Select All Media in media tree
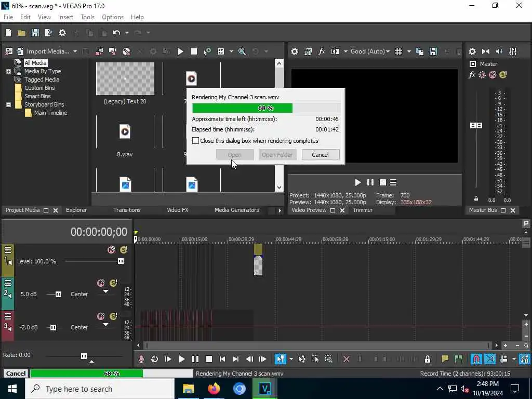 click(35, 63)
